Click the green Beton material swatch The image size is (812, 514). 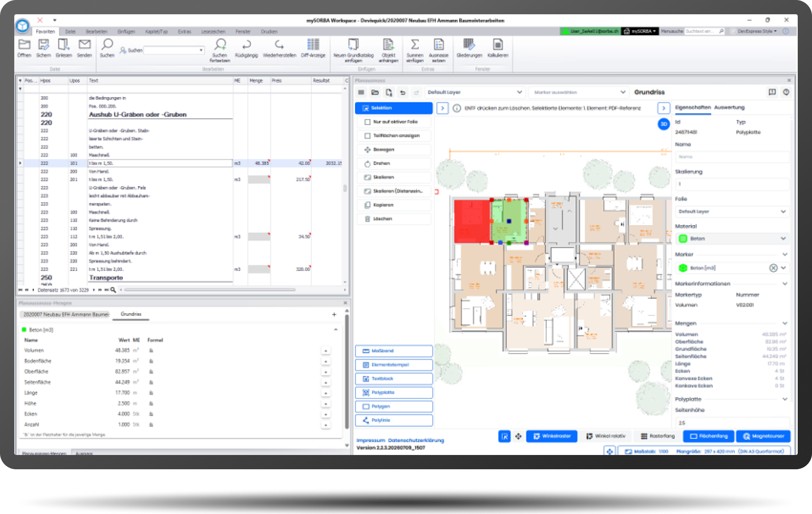(683, 238)
